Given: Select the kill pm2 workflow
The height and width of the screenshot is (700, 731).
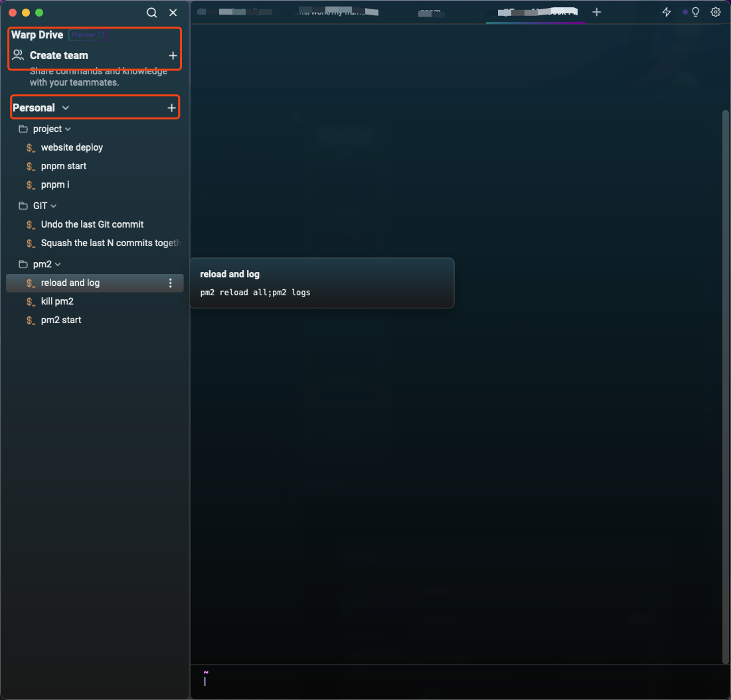Looking at the screenshot, I should (57, 301).
